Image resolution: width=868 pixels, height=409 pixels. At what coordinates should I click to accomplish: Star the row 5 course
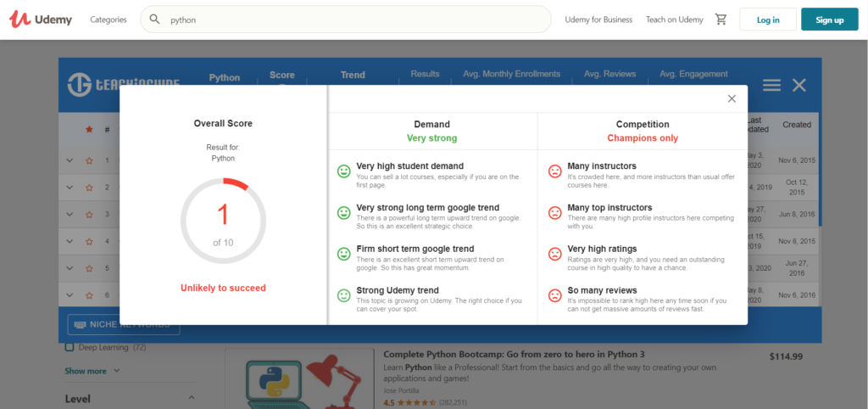click(x=89, y=268)
